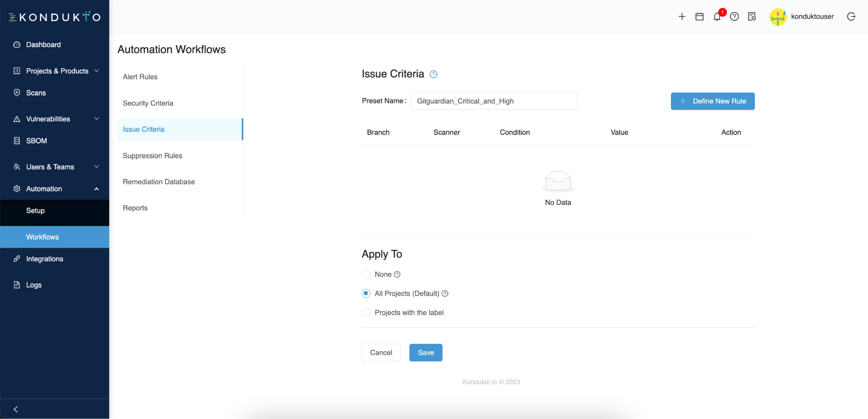Choose the None option under Apply To
Screen dimensions: 868x419
point(366,274)
